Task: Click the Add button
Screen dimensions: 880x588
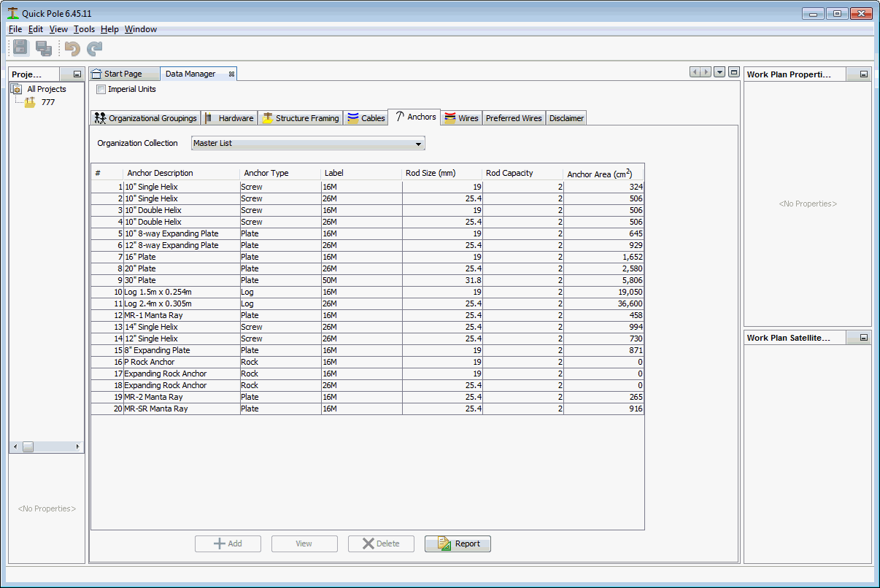Action: click(x=228, y=543)
